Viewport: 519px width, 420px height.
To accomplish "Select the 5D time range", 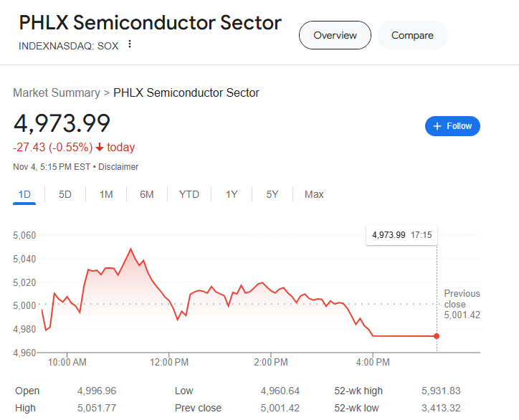I will (65, 194).
